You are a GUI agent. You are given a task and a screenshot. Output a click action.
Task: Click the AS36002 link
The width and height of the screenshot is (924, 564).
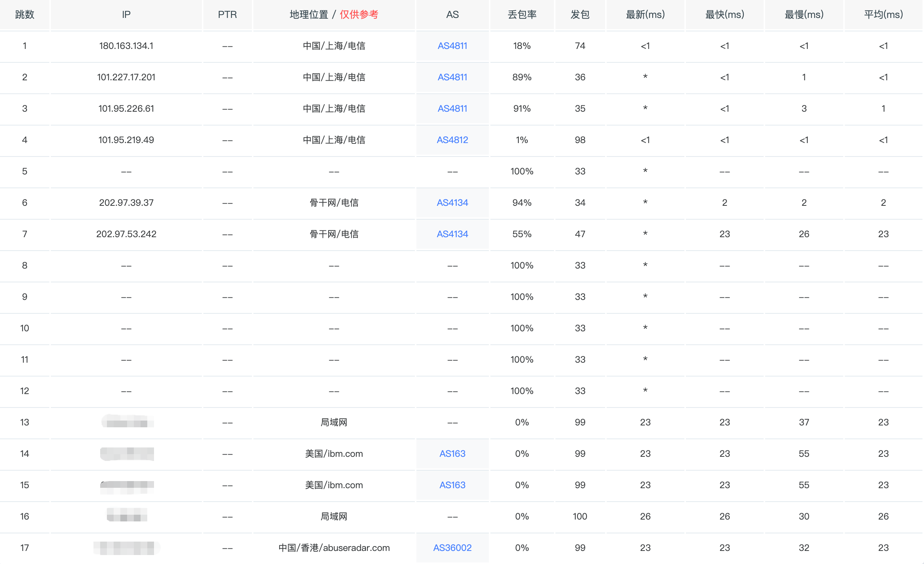pyautogui.click(x=453, y=548)
